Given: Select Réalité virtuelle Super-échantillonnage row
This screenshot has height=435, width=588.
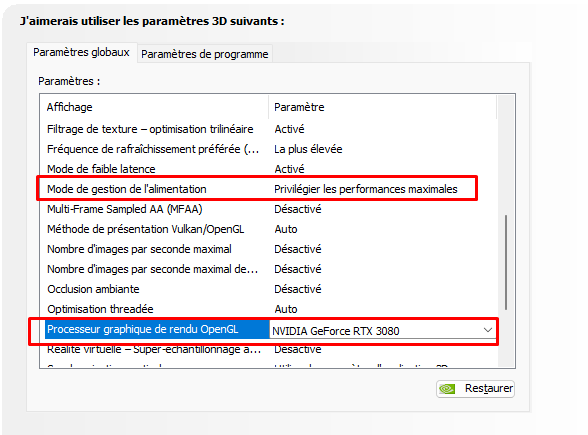Looking at the screenshot, I should click(x=268, y=350).
